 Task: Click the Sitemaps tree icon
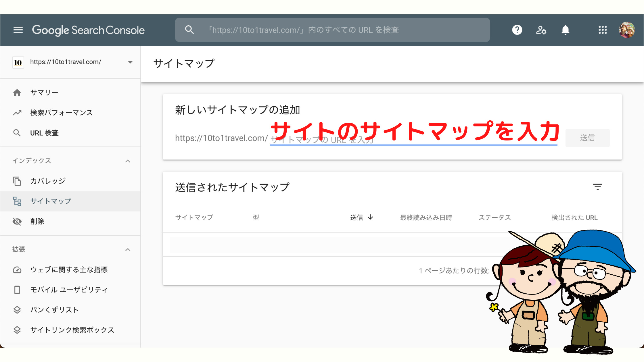coord(17,201)
